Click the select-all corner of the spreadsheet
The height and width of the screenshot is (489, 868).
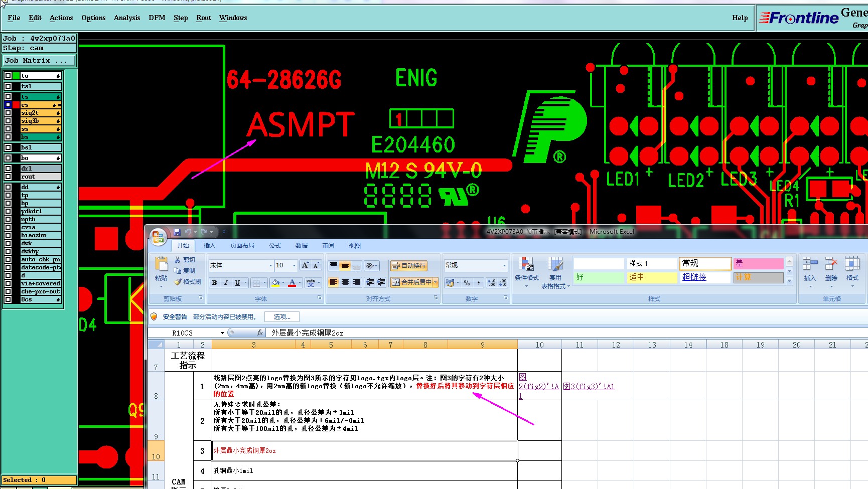(x=156, y=345)
